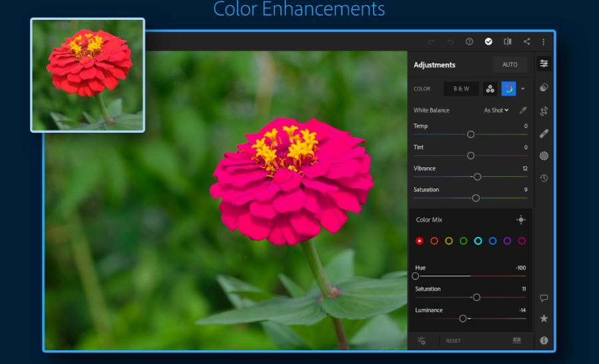The width and height of the screenshot is (599, 364).
Task: Select the orange color channel
Action: tap(434, 241)
